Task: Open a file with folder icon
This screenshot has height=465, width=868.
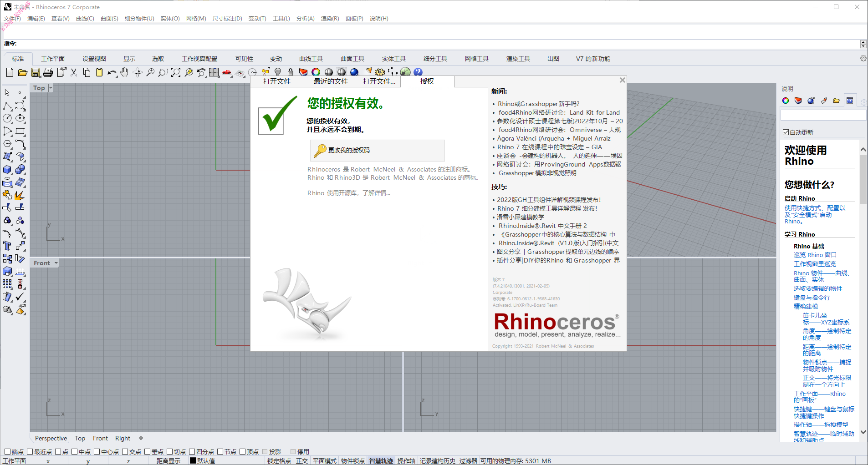Action: pyautogui.click(x=22, y=72)
